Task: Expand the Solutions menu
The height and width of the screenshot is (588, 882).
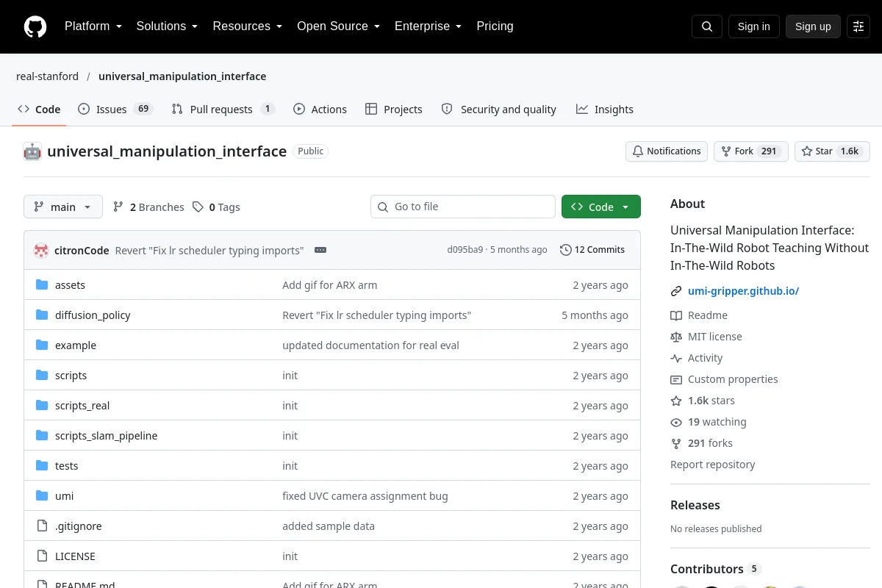Action: point(167,26)
